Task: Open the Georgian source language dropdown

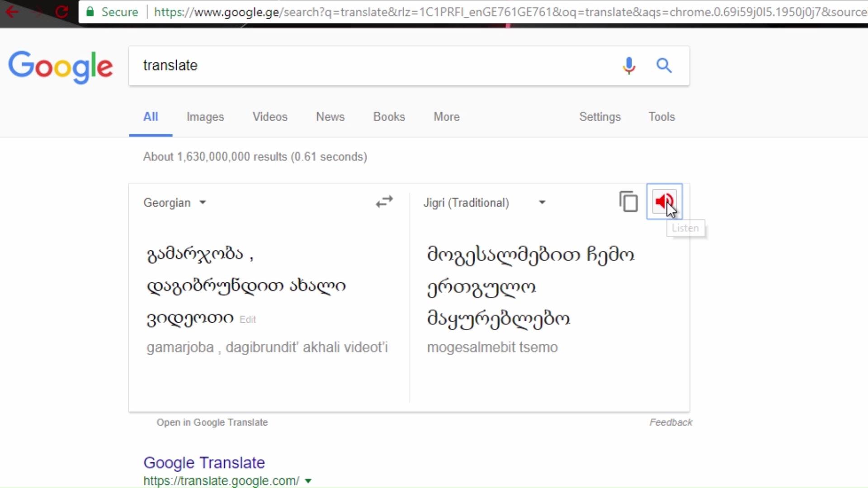Action: [175, 202]
